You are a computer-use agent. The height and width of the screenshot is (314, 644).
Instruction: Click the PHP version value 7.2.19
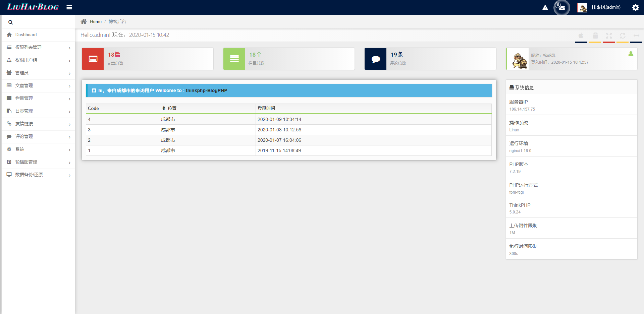coord(515,172)
